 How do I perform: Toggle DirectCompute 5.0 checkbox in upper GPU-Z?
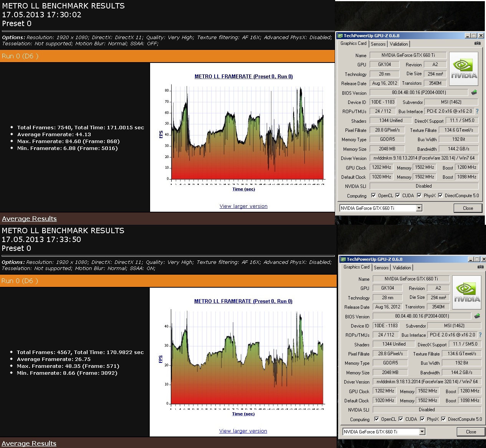tap(440, 195)
